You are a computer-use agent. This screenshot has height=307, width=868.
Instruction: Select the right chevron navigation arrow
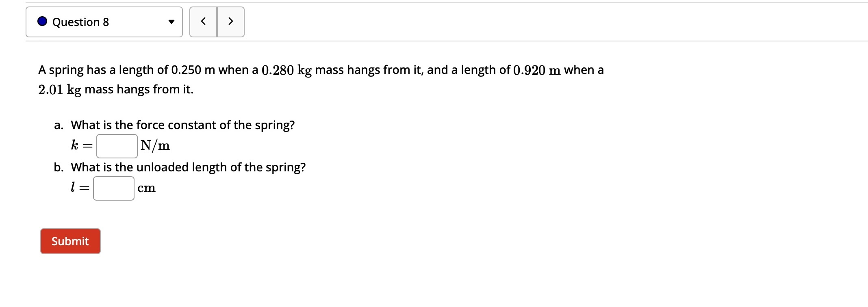pos(230,22)
